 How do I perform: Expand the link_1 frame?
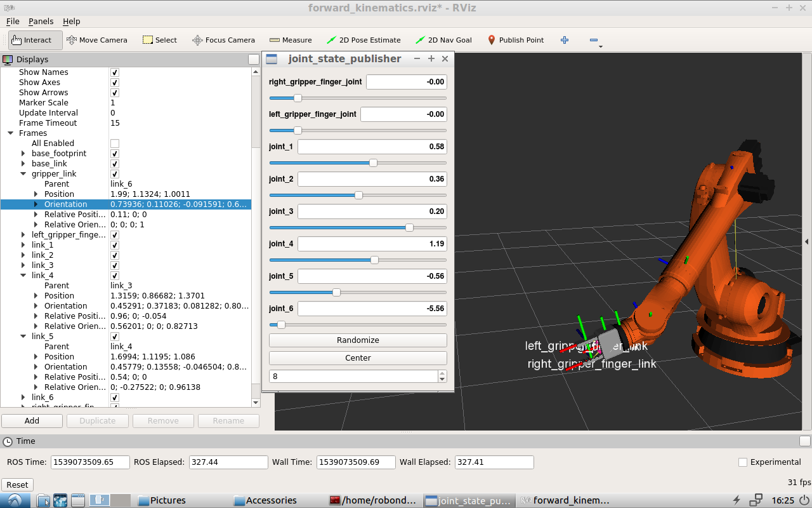(23, 245)
